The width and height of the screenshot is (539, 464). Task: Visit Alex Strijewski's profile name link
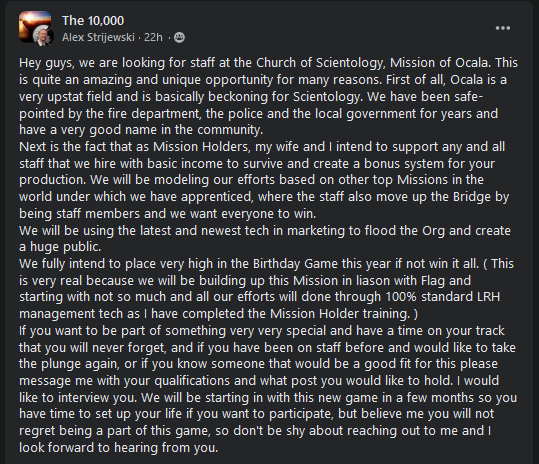[x=98, y=37]
